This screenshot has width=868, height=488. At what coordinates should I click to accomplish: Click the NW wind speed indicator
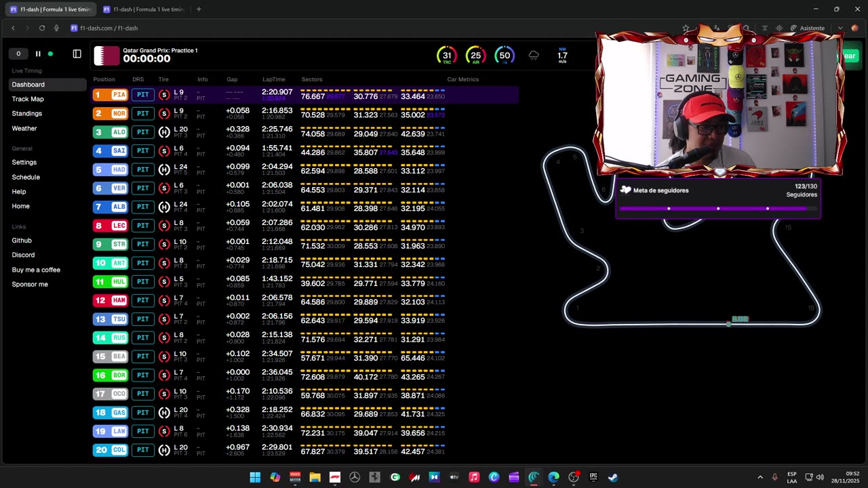click(x=562, y=56)
